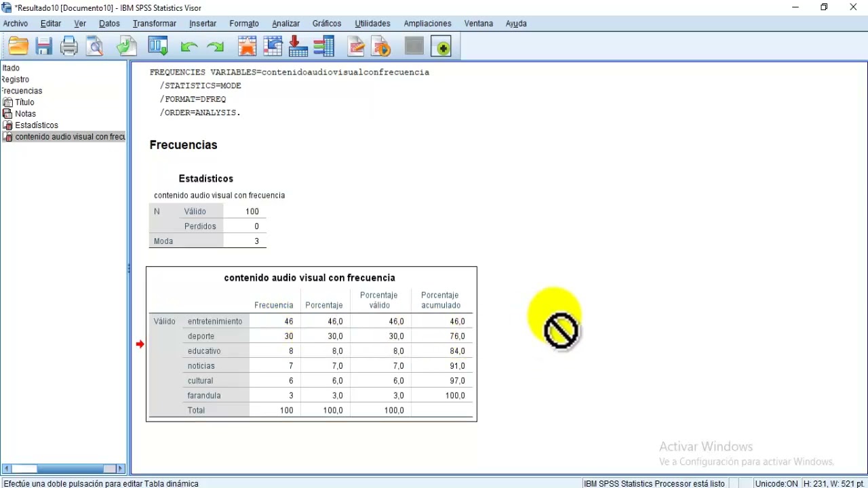
Task: Click the /STATISTICS=MODE syntax line
Action: [201, 85]
